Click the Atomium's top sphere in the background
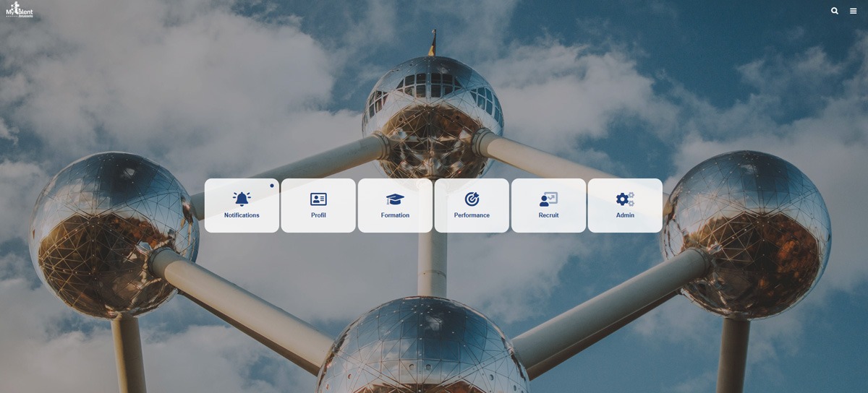Viewport: 868px width, 393px height. click(x=432, y=108)
